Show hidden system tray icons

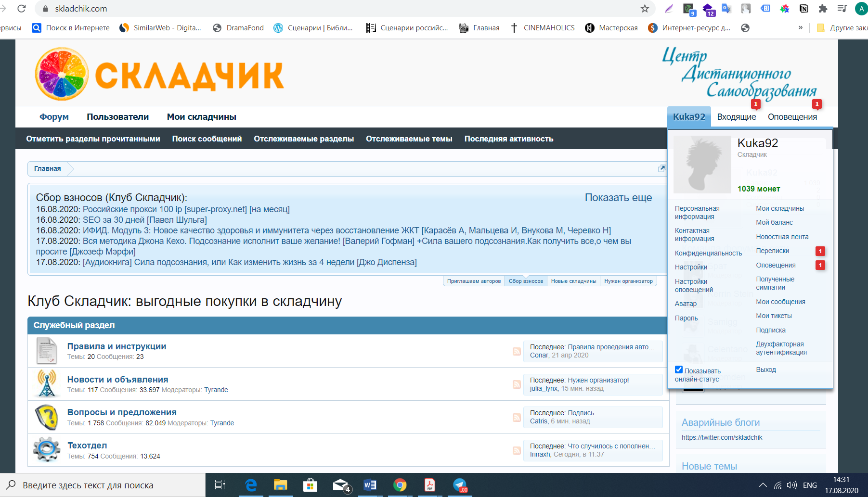point(763,485)
